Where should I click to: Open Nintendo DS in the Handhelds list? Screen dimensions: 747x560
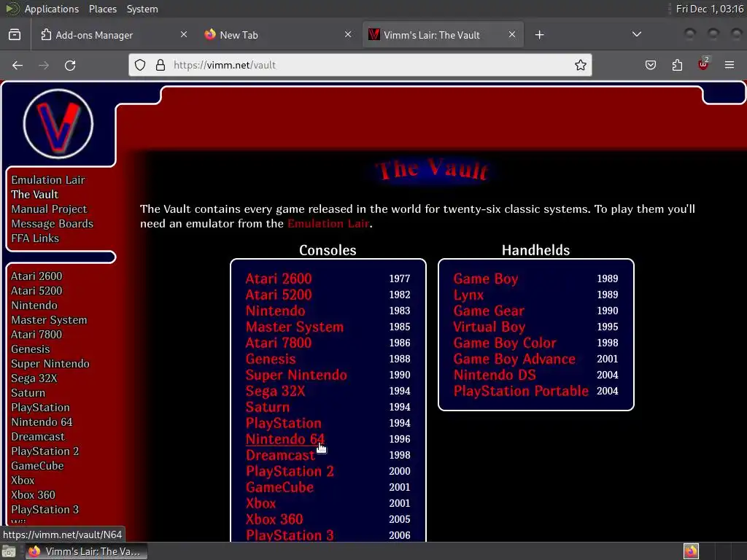coord(495,375)
